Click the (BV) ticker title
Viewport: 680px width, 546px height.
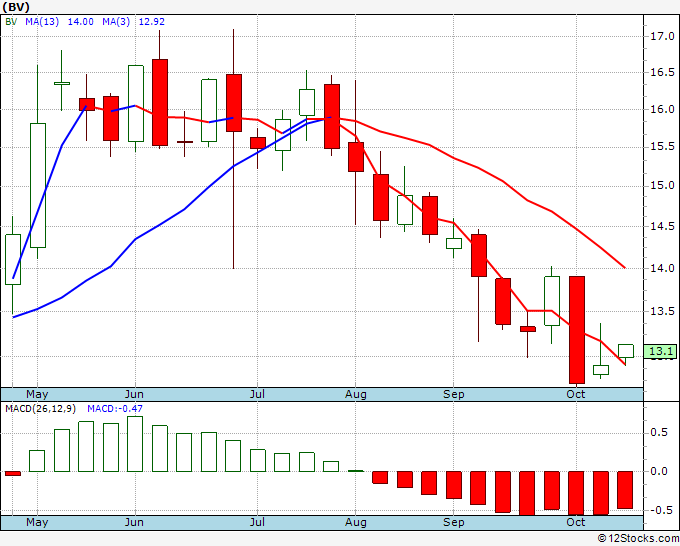[16, 7]
